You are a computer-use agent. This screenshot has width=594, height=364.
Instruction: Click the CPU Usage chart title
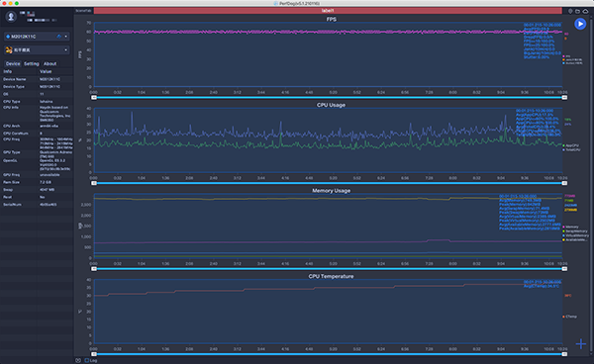pos(331,105)
